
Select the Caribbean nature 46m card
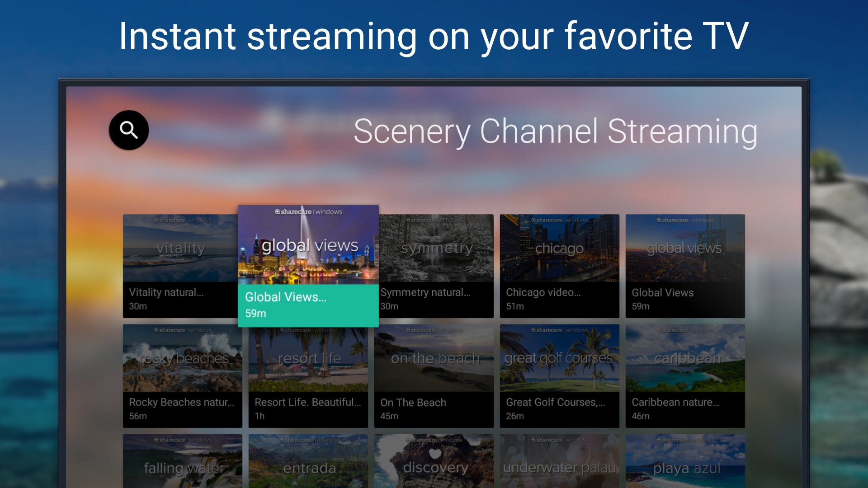(x=685, y=376)
